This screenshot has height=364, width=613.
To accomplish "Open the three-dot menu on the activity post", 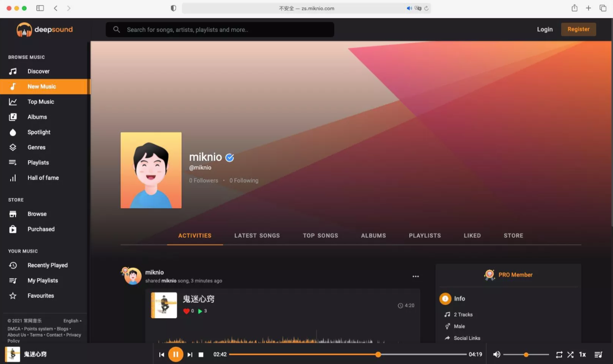I will 415,276.
